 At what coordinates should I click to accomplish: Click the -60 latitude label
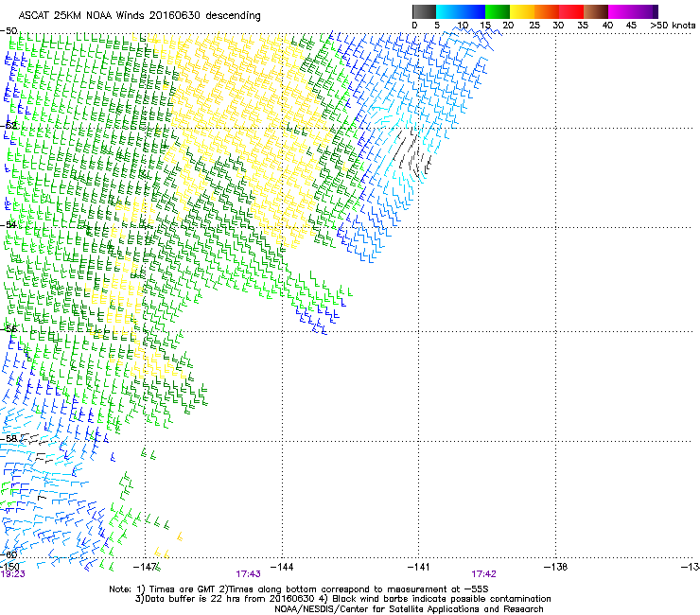pos(9,554)
